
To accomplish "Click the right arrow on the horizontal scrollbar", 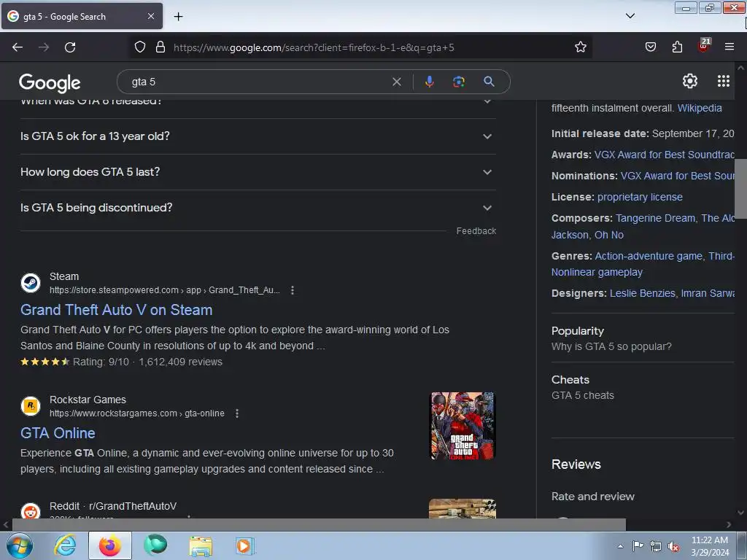I will pos(729,525).
